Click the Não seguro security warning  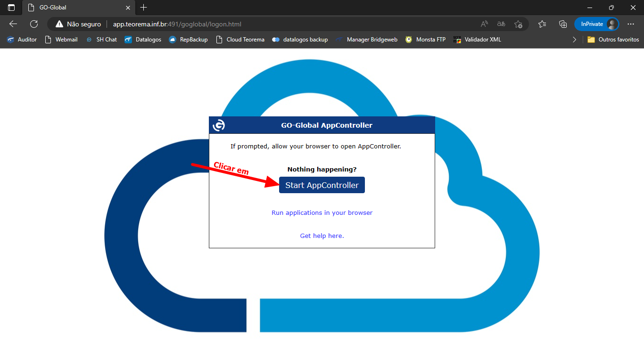tap(78, 24)
